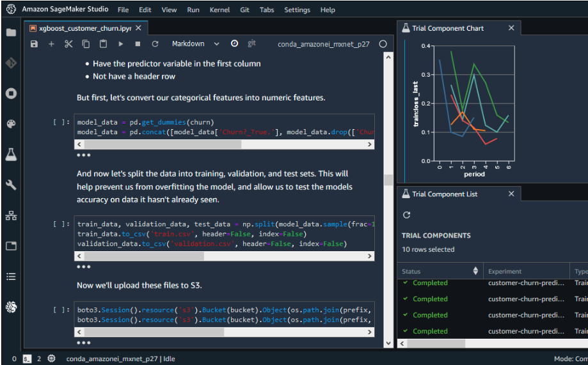Viewport: 588px width, 365px height.
Task: Open the file browser sidebar icon
Action: click(11, 32)
